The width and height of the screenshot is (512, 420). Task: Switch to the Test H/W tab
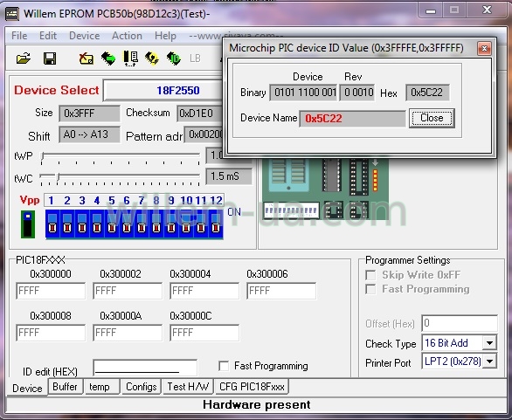(188, 387)
